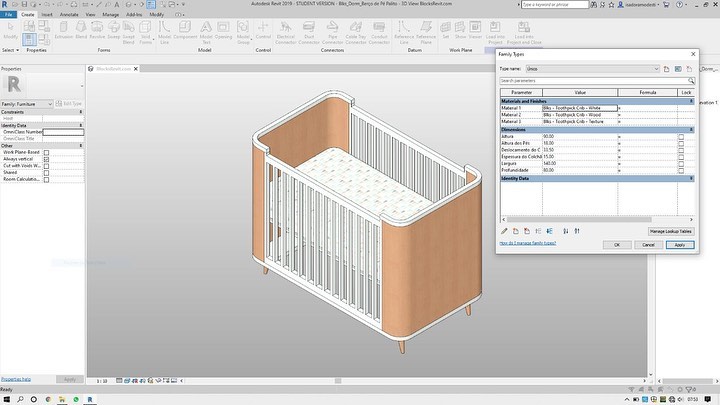Screen dimensions: 720x405
Task: Switch to the Add-Ins ribbon tab
Action: point(134,15)
